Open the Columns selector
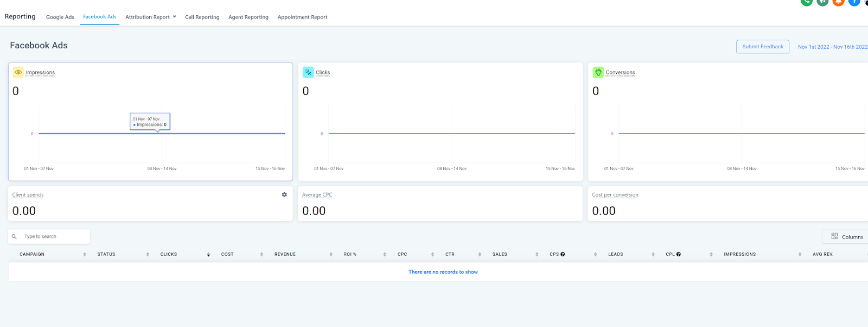 pyautogui.click(x=846, y=236)
